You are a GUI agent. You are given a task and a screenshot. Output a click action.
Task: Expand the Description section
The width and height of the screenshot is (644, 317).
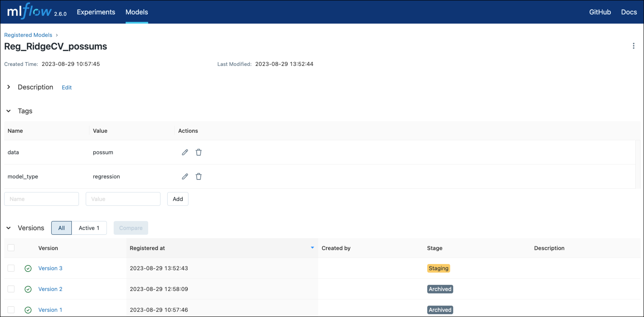click(9, 87)
